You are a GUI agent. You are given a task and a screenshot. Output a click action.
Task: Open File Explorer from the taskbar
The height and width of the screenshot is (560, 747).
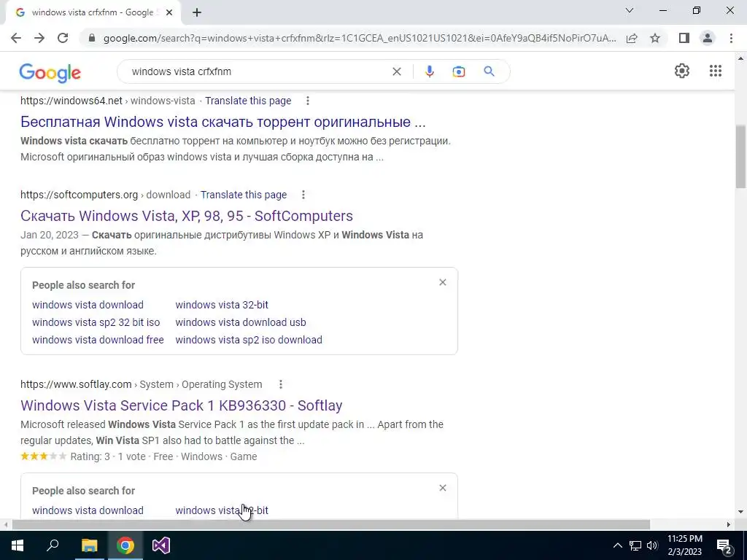(x=89, y=545)
